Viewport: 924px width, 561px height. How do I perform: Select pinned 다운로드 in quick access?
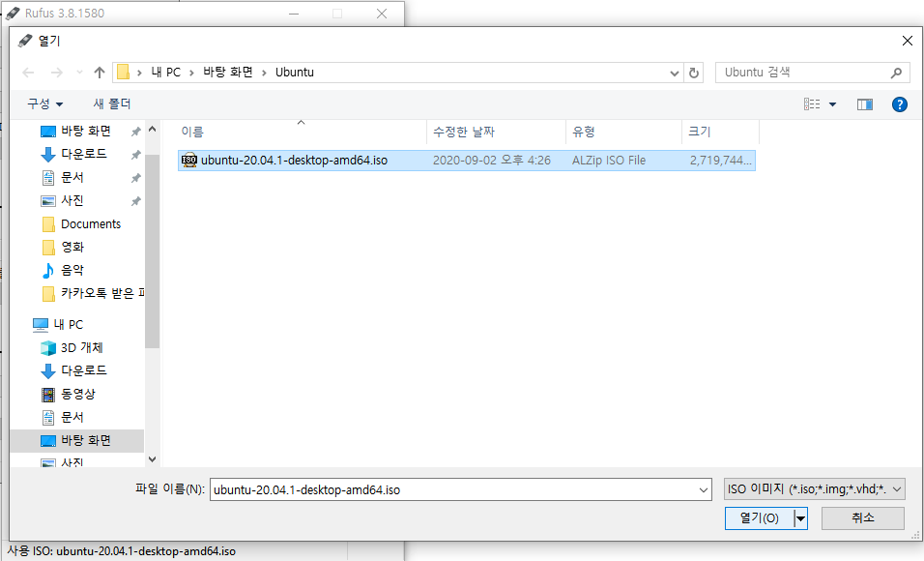(84, 154)
